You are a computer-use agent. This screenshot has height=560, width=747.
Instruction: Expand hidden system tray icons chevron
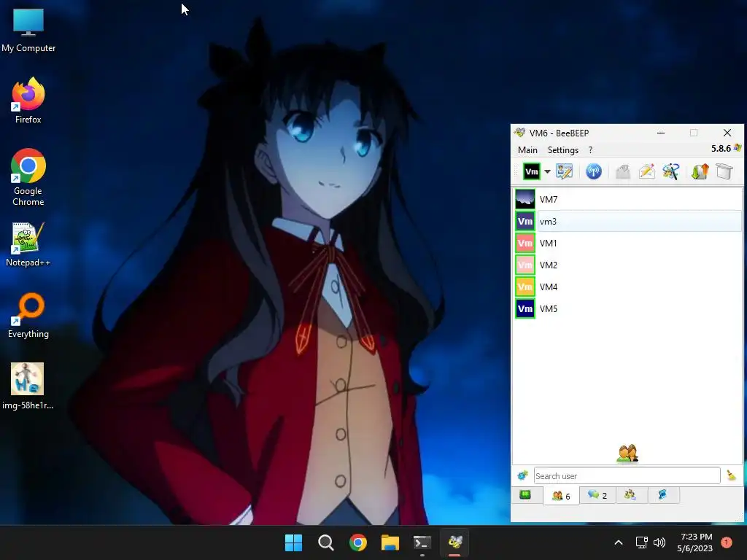pyautogui.click(x=619, y=542)
